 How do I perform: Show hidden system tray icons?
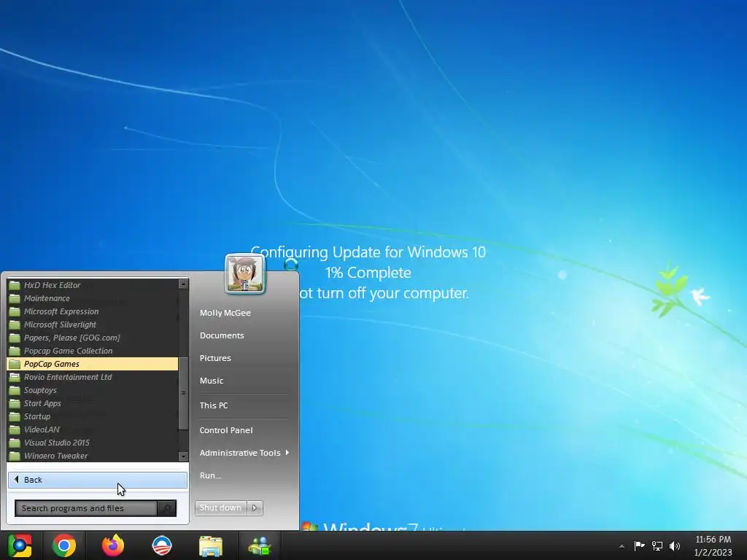click(x=622, y=546)
